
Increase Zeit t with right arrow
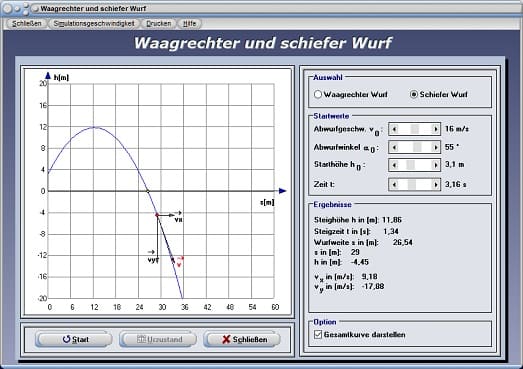pos(435,184)
